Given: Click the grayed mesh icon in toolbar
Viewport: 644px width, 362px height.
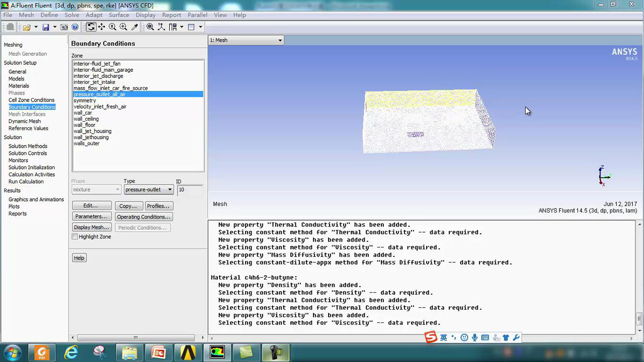Looking at the screenshot, I should [10, 27].
